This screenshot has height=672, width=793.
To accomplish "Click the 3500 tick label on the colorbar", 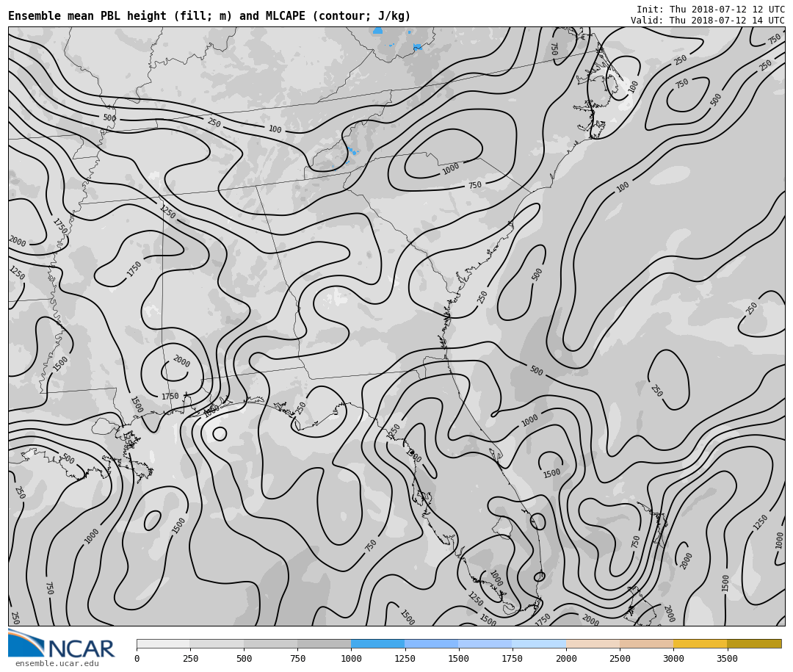I will click(x=727, y=659).
